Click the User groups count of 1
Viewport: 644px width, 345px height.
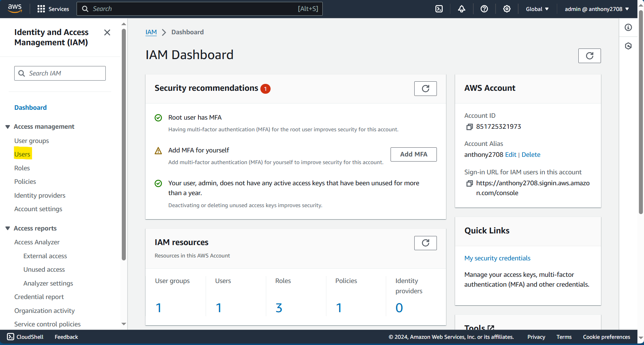(159, 308)
